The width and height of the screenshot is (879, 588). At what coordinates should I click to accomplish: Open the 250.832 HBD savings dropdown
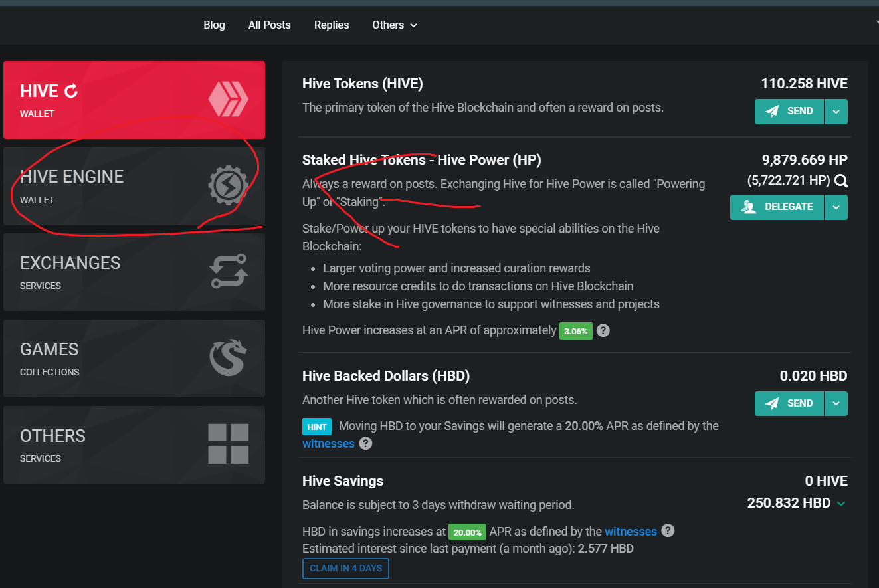[x=841, y=504]
